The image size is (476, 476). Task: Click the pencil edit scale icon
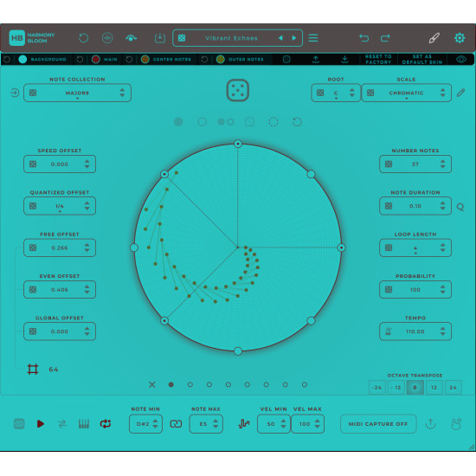(x=460, y=93)
